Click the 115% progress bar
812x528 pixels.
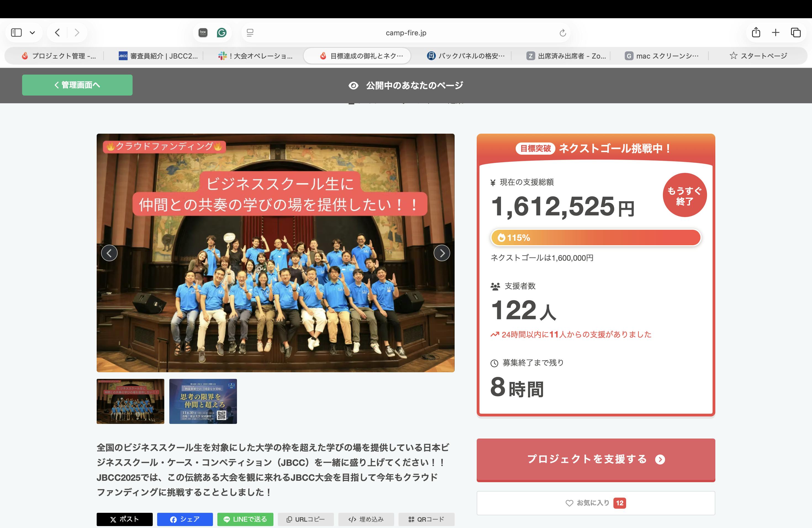coord(595,237)
